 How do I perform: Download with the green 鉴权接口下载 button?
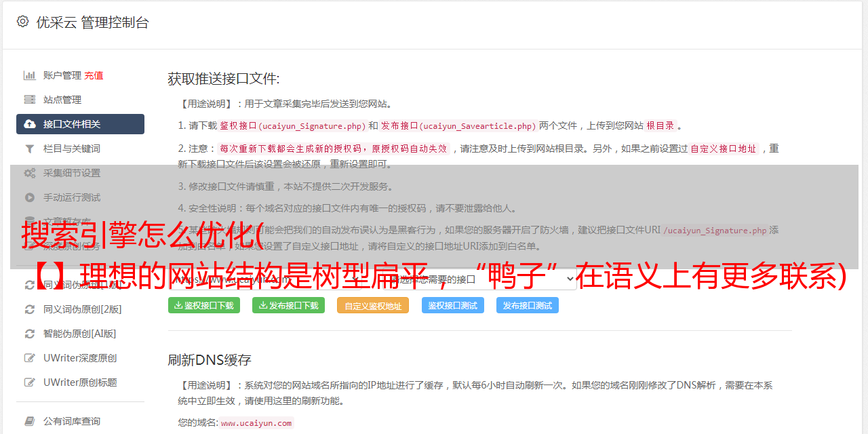point(204,306)
